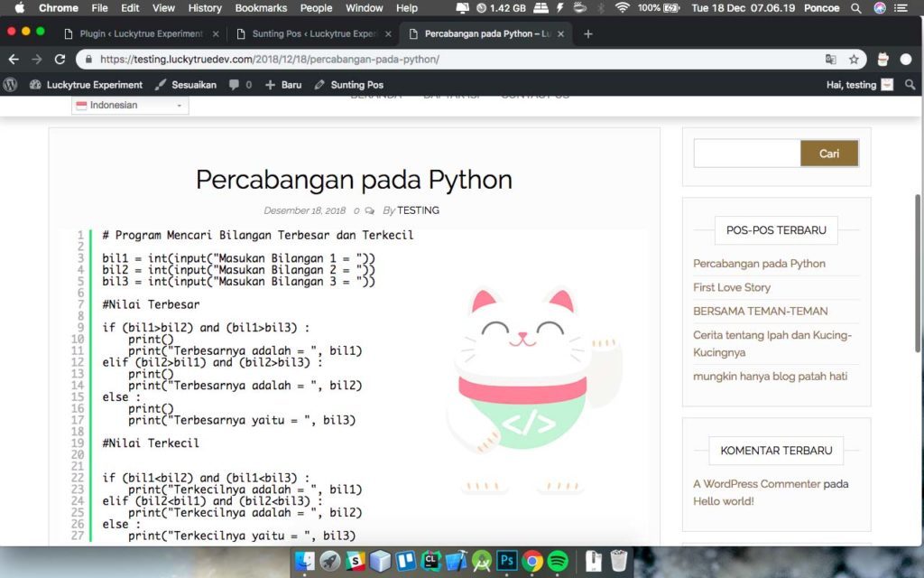
Task: Click memory 1.42 GB menu bar item
Action: click(501, 8)
